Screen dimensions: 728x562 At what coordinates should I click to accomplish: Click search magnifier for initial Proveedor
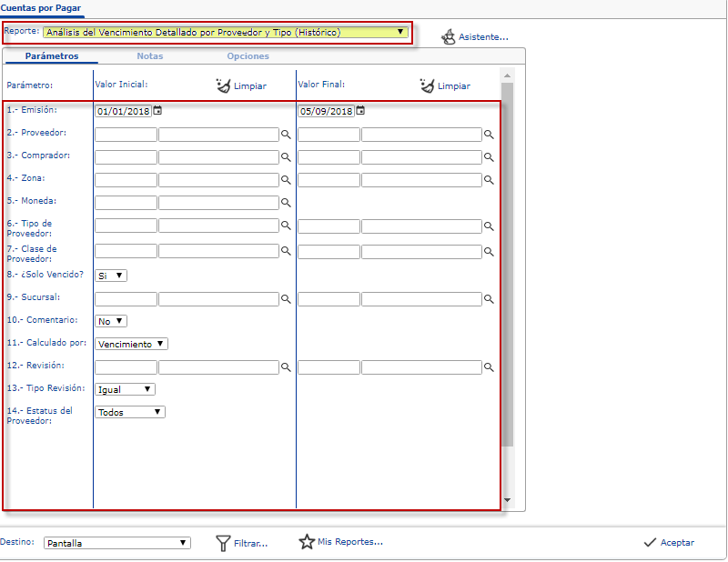pos(285,135)
